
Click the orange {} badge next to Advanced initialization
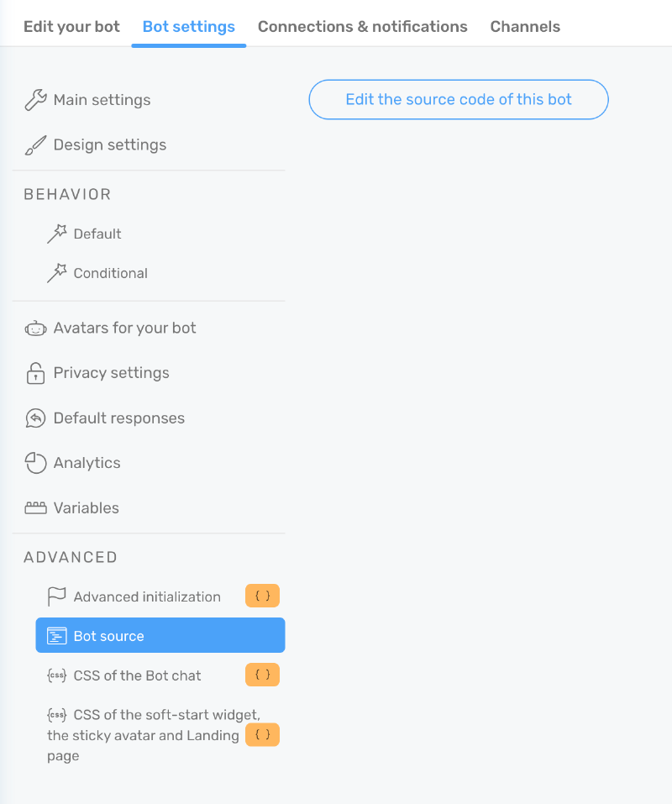click(262, 596)
